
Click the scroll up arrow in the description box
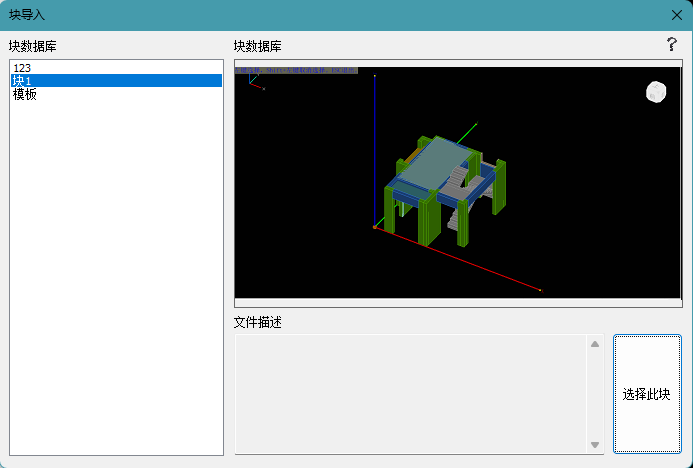595,345
